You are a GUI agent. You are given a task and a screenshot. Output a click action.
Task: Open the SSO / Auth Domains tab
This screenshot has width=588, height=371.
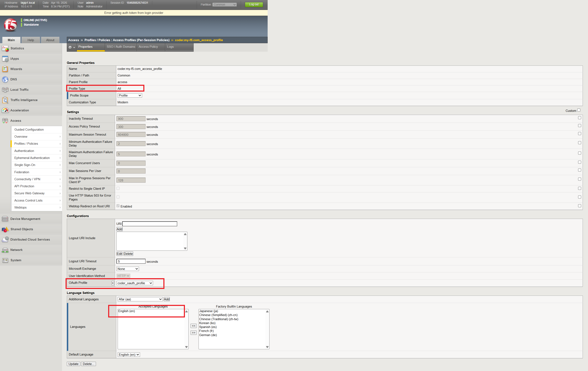tap(121, 47)
